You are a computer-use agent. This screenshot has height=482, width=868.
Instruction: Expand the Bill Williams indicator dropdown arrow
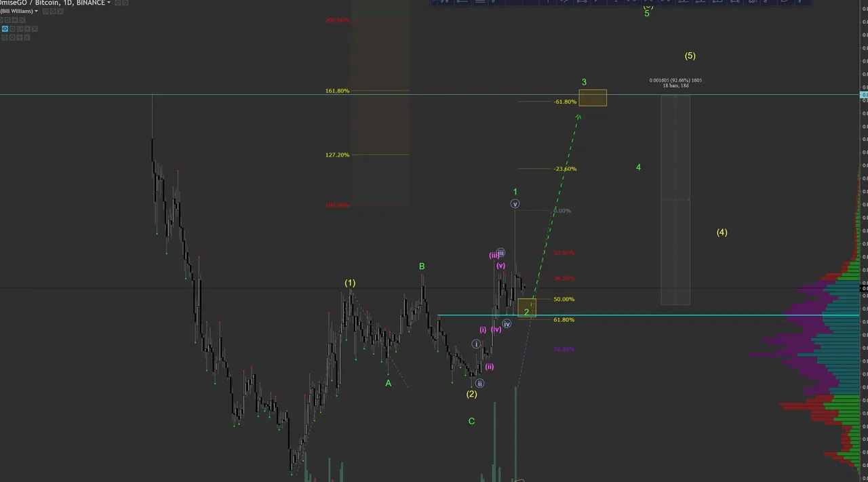tap(36, 11)
